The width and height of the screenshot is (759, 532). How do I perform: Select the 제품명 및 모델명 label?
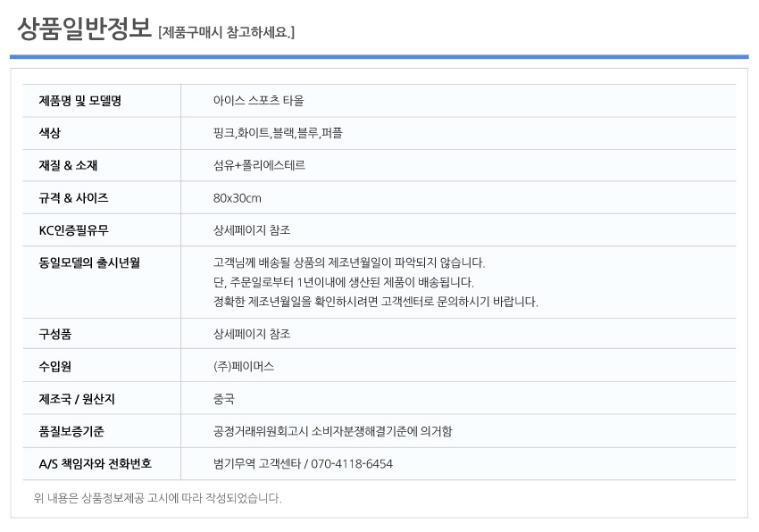click(79, 101)
